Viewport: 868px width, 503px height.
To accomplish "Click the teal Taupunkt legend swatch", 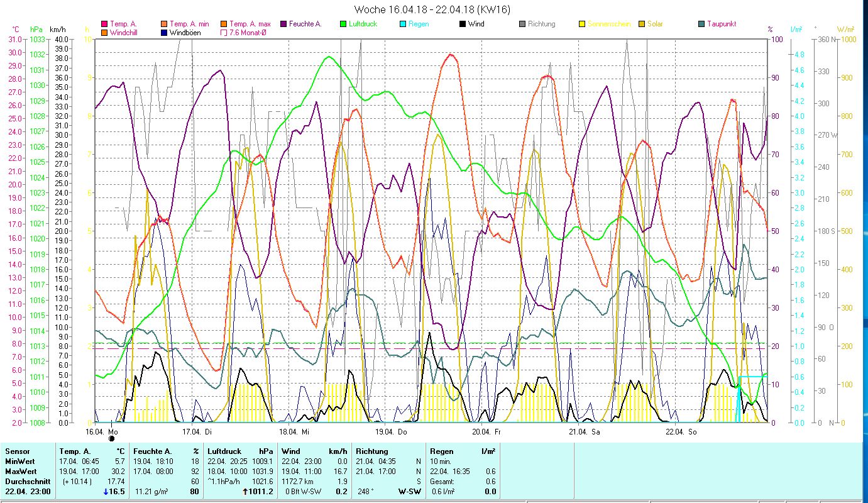I will [701, 25].
